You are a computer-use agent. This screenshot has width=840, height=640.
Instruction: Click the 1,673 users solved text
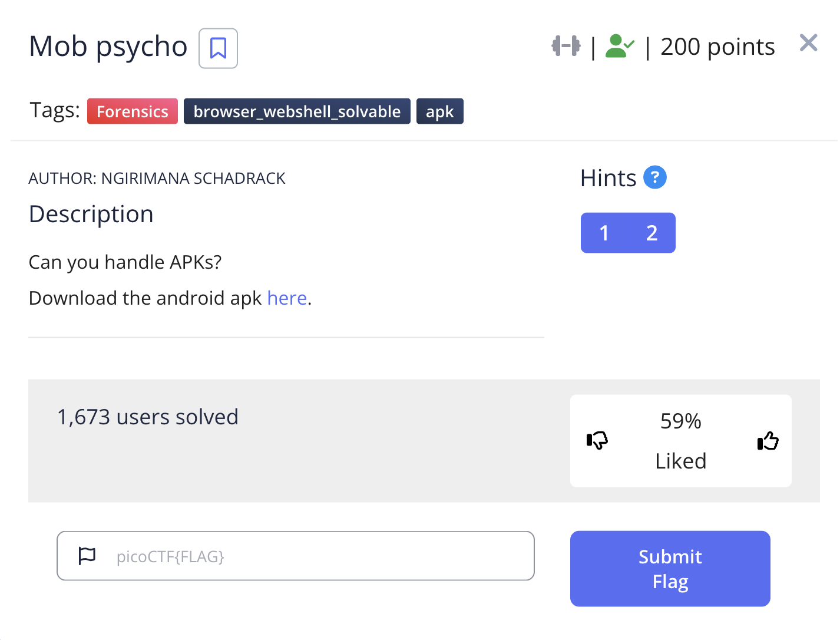(x=148, y=417)
